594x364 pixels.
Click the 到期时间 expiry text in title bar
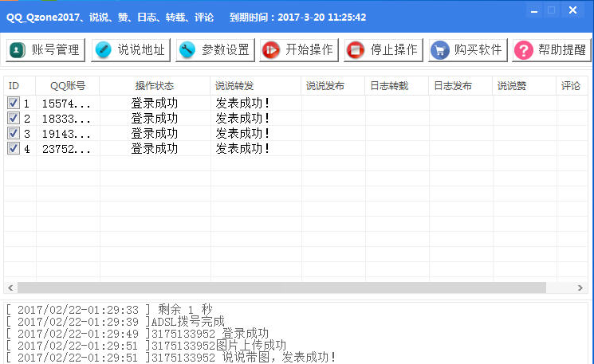[x=297, y=18]
